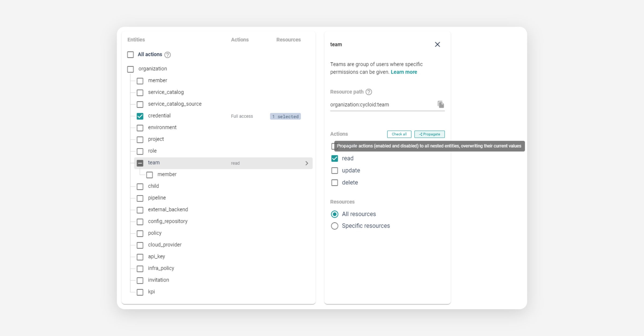Viewport: 644px width, 336px height.
Task: Check the cloud_provider checkbox
Action: pos(140,245)
